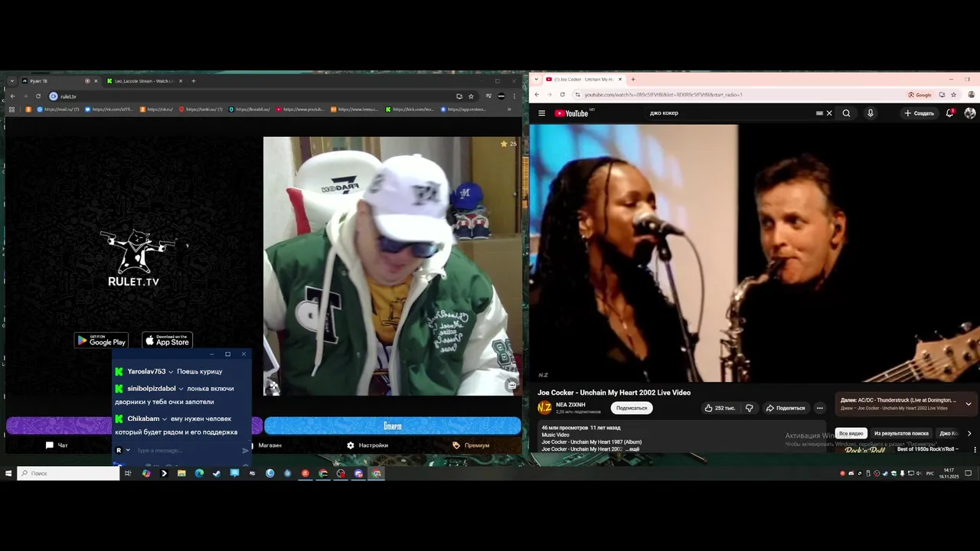Viewport: 980px width, 551px height.
Task: Open the 'Чат' tab on rulet.tv
Action: 57,445
